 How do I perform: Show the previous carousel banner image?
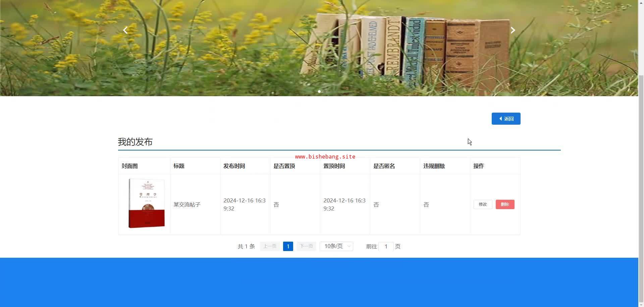pos(125,30)
